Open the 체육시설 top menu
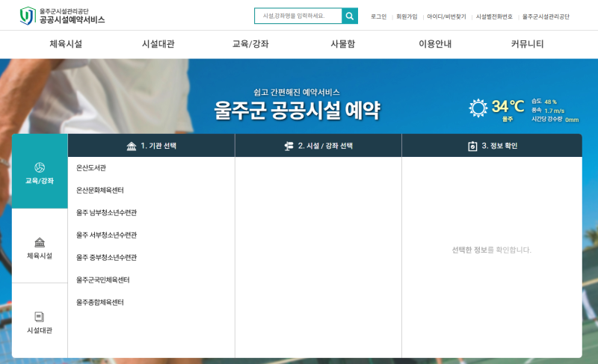Screen dimensions: 598x364 [x=66, y=44]
